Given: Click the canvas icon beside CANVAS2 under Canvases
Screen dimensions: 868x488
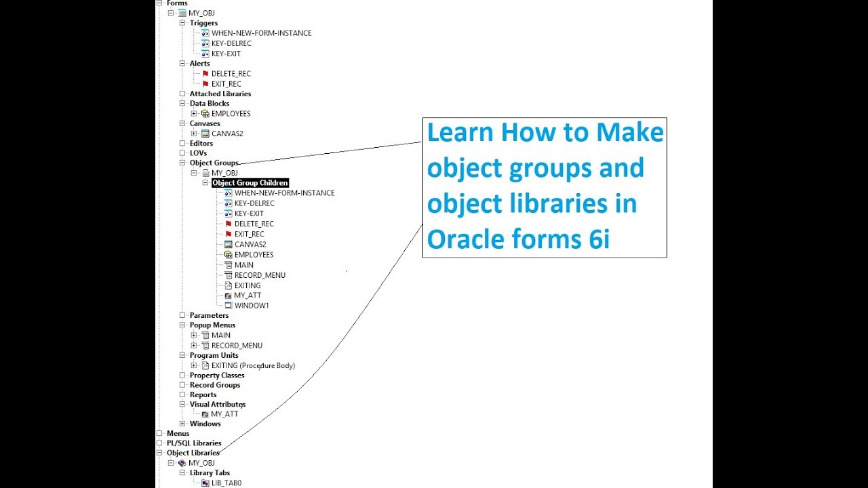Looking at the screenshot, I should (205, 134).
